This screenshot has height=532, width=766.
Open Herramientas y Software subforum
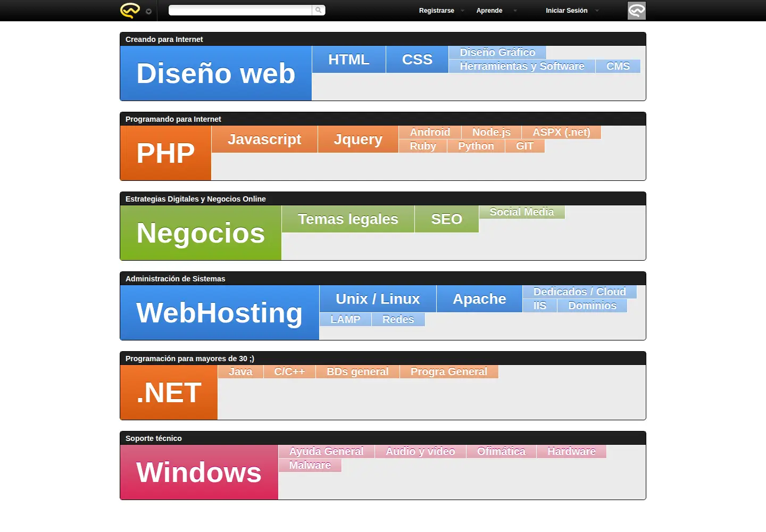[522, 66]
